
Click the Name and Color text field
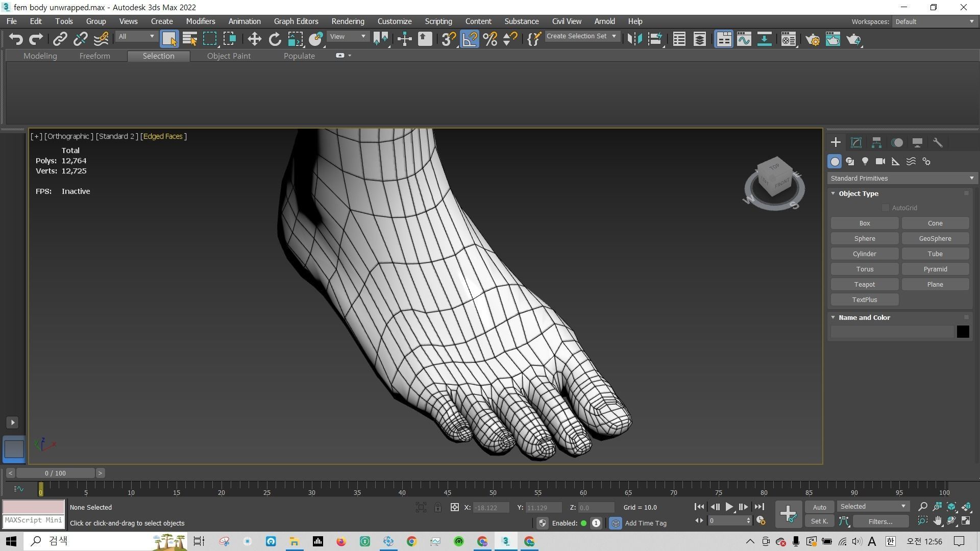click(x=892, y=332)
